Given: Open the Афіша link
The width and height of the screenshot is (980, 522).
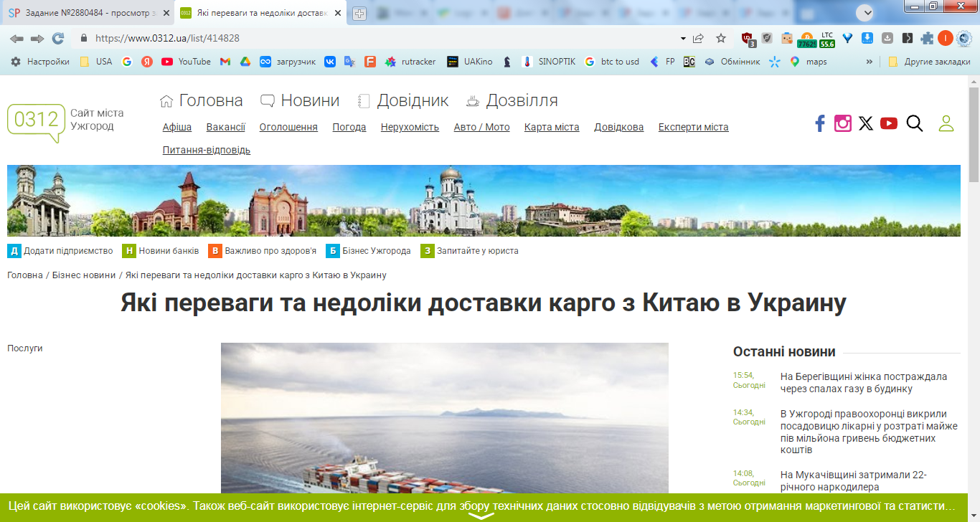Looking at the screenshot, I should (x=177, y=127).
